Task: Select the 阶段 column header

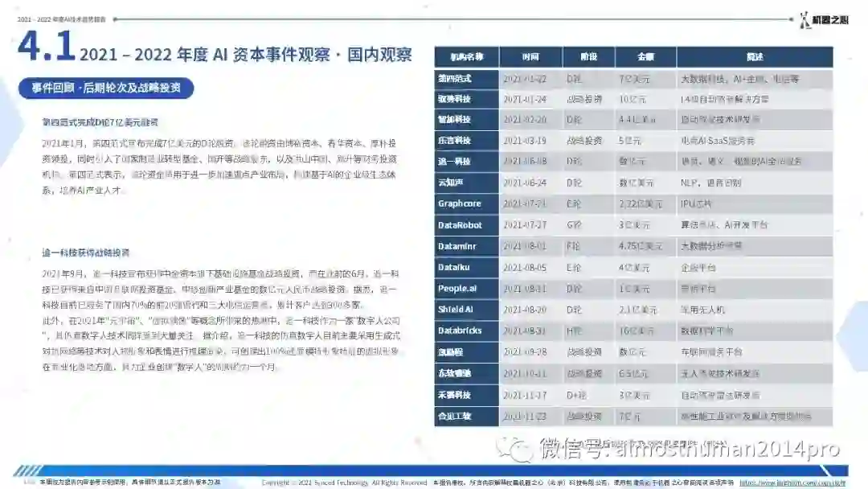Action: [x=588, y=57]
